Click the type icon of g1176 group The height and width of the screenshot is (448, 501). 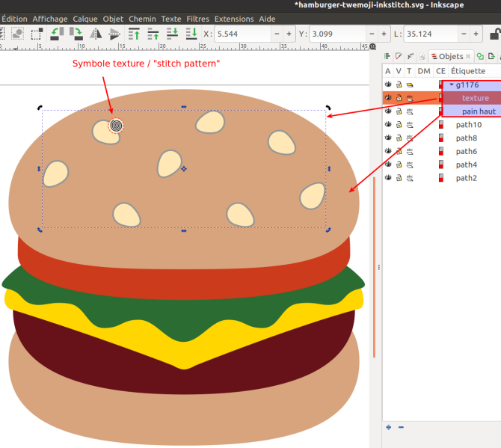[410, 85]
